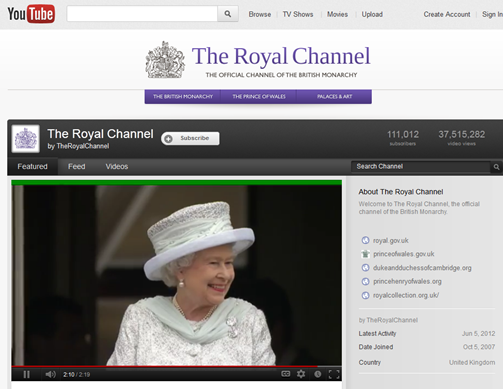The image size is (503, 389).
Task: Click Create Account link
Action: pyautogui.click(x=447, y=14)
